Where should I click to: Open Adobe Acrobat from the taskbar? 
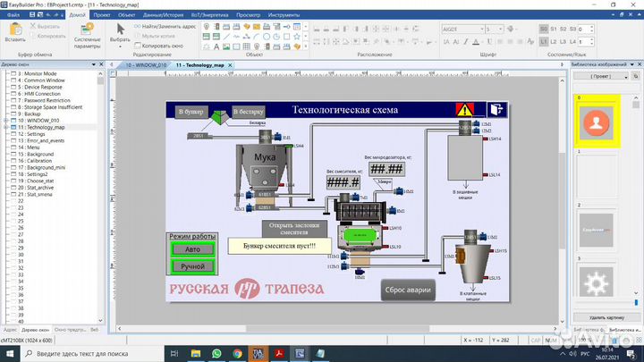[279, 353]
